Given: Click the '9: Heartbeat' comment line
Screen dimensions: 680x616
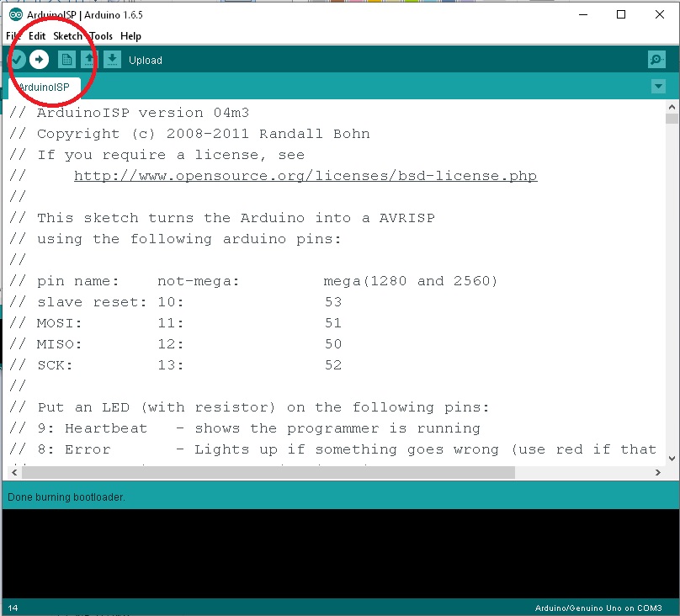Looking at the screenshot, I should coord(245,428).
